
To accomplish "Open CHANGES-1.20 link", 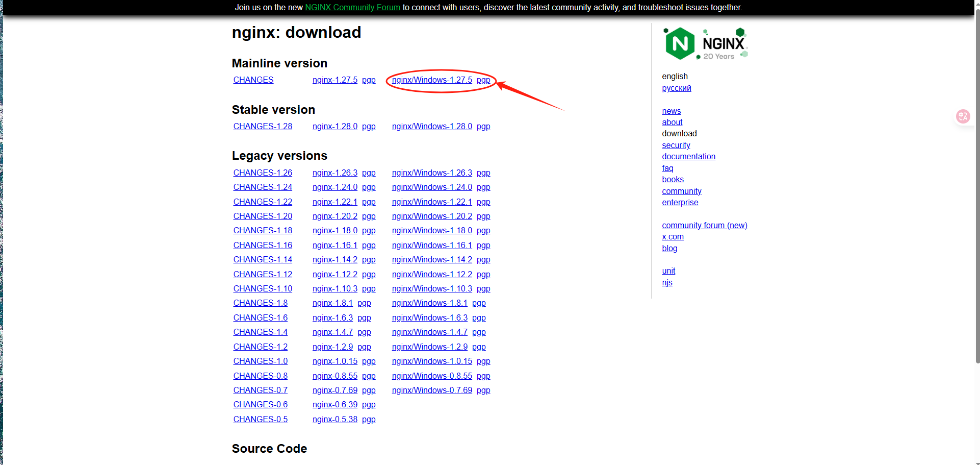I will coord(263,216).
